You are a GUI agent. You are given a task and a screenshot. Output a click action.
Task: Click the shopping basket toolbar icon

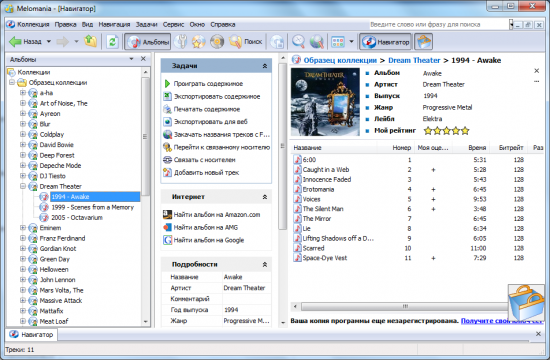pos(423,42)
